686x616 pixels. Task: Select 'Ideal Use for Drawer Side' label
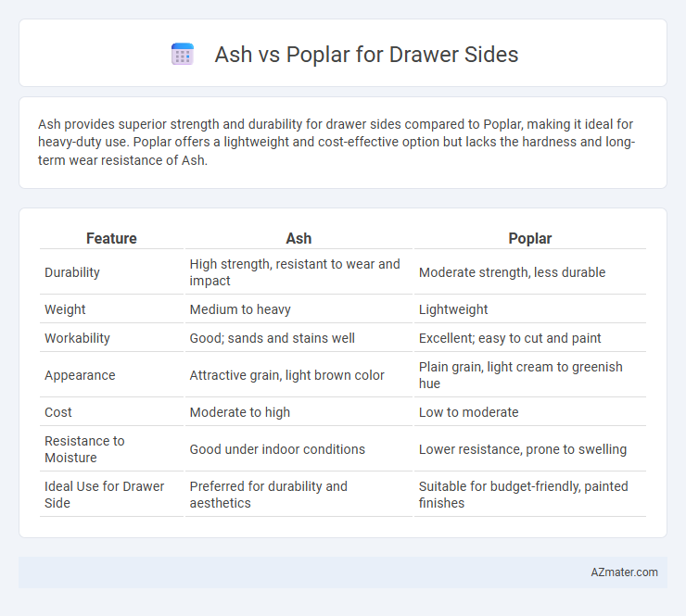click(104, 495)
